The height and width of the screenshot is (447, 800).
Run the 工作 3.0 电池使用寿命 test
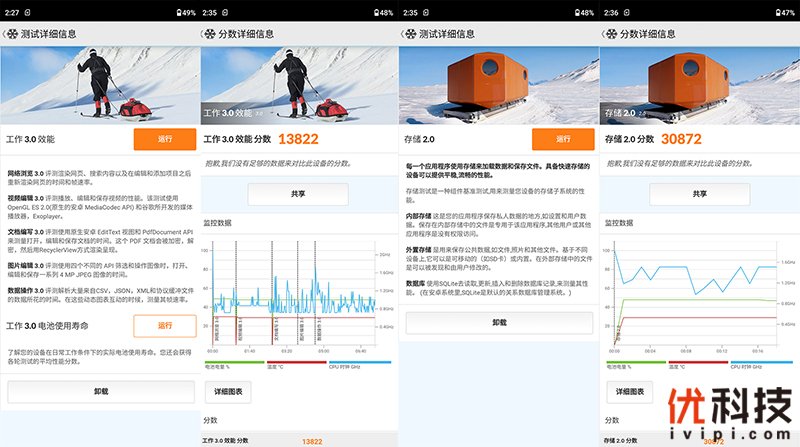point(165,325)
